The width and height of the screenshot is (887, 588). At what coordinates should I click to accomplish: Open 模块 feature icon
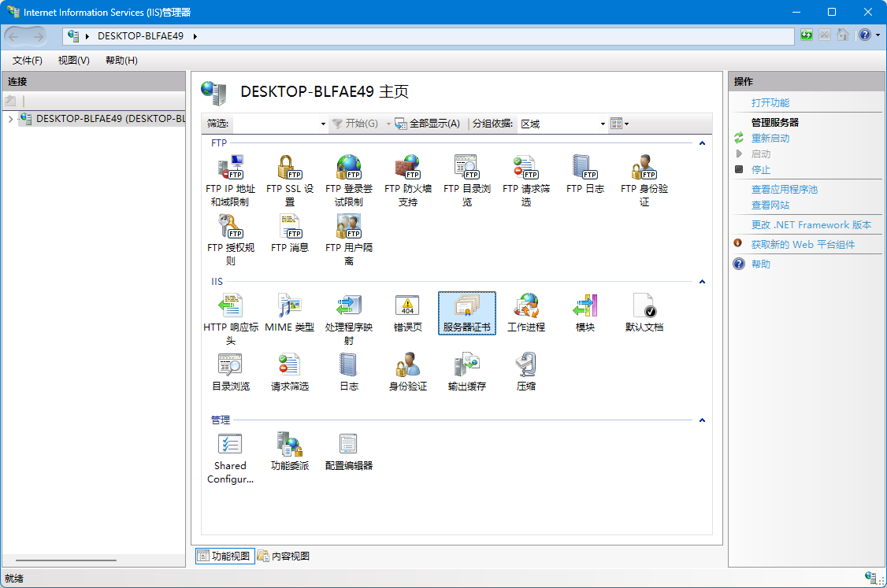click(585, 312)
